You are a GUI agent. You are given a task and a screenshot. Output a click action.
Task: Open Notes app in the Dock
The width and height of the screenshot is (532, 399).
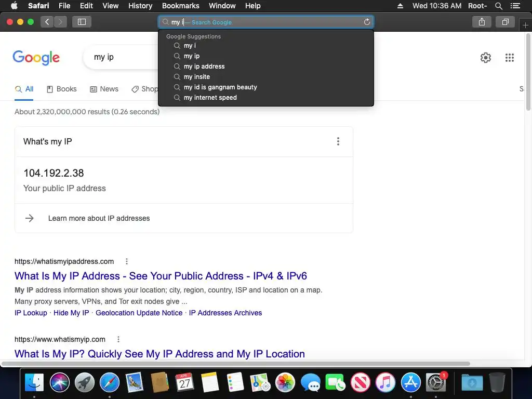pos(210,382)
